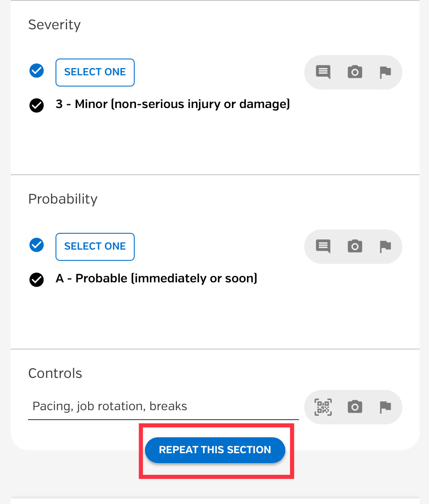Open Probability SELECT ONE dropdown
The width and height of the screenshot is (429, 504).
[x=95, y=247]
